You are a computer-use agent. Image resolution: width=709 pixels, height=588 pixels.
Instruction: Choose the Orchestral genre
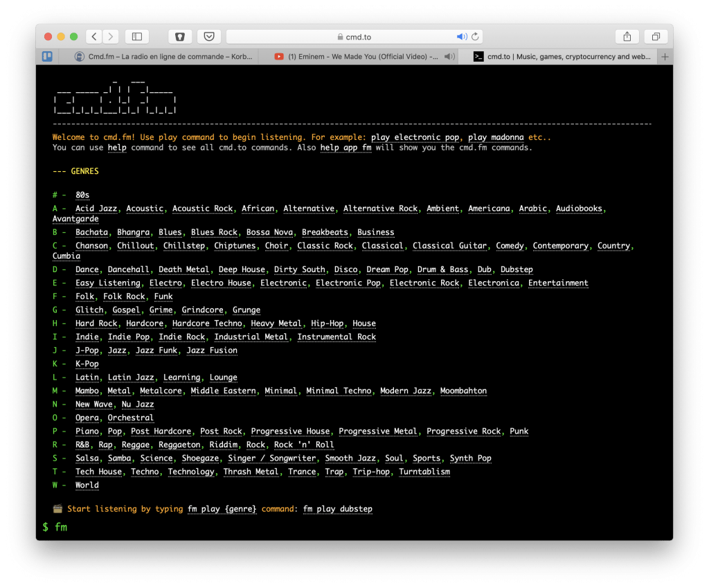[x=131, y=418]
